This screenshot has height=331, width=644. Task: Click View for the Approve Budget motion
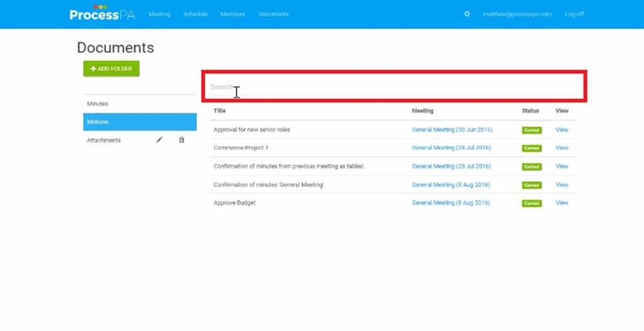point(562,203)
